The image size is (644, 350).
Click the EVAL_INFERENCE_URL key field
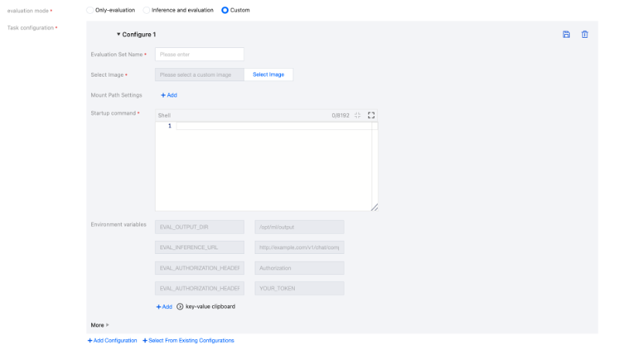(x=199, y=247)
